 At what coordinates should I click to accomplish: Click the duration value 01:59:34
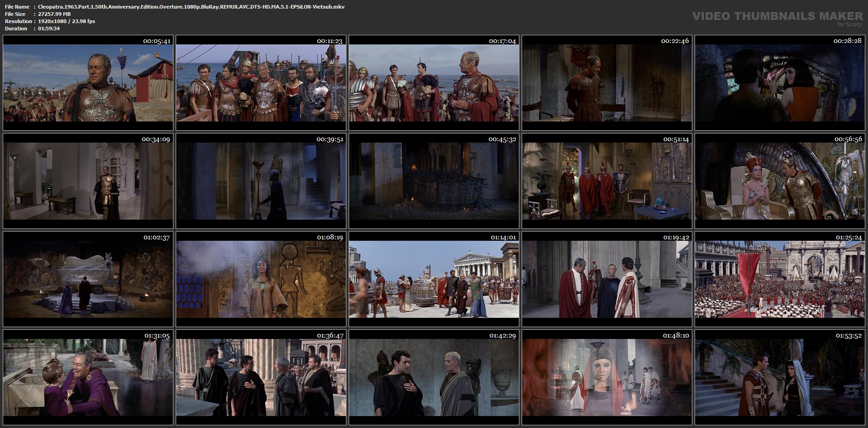click(49, 29)
